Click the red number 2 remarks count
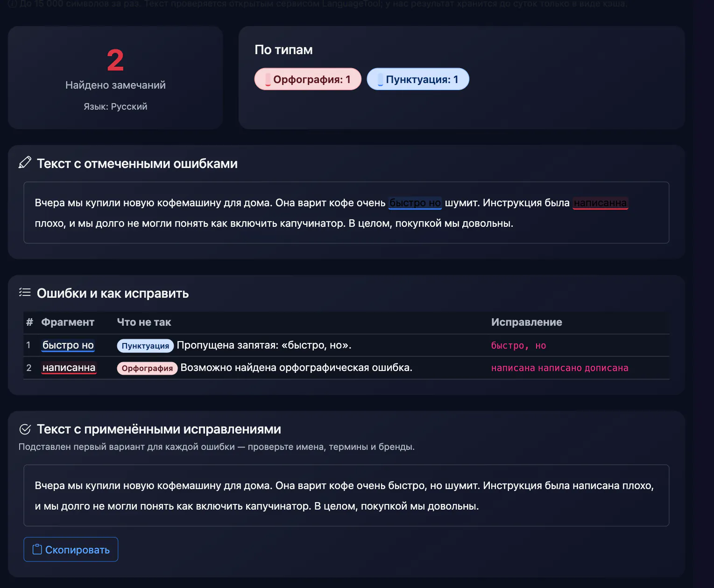 115,61
